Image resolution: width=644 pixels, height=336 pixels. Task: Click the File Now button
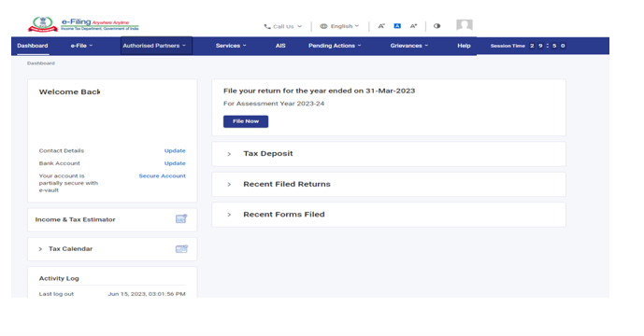[246, 121]
